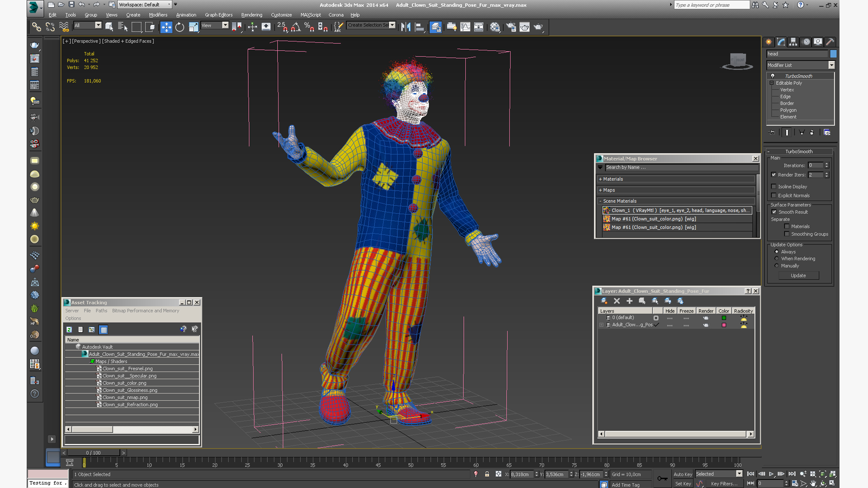Click the Play Animation button

[x=771, y=474]
